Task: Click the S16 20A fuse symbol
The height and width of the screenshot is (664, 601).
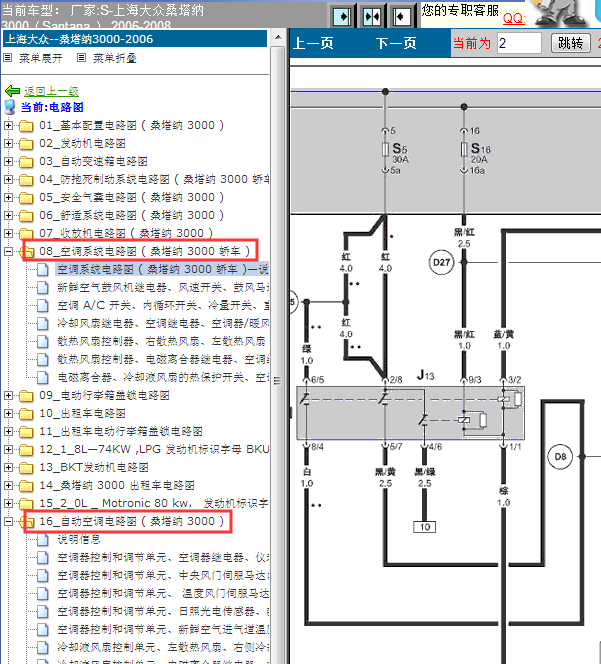Action: point(464,149)
